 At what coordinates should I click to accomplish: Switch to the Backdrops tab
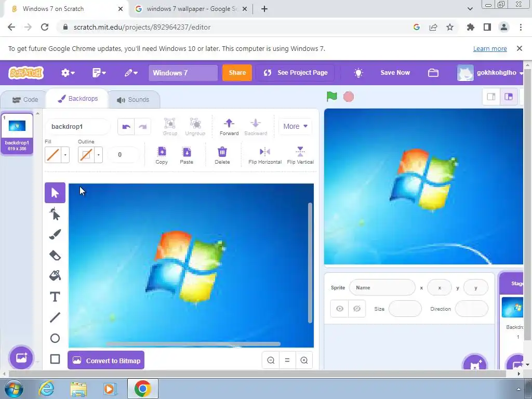(78, 99)
